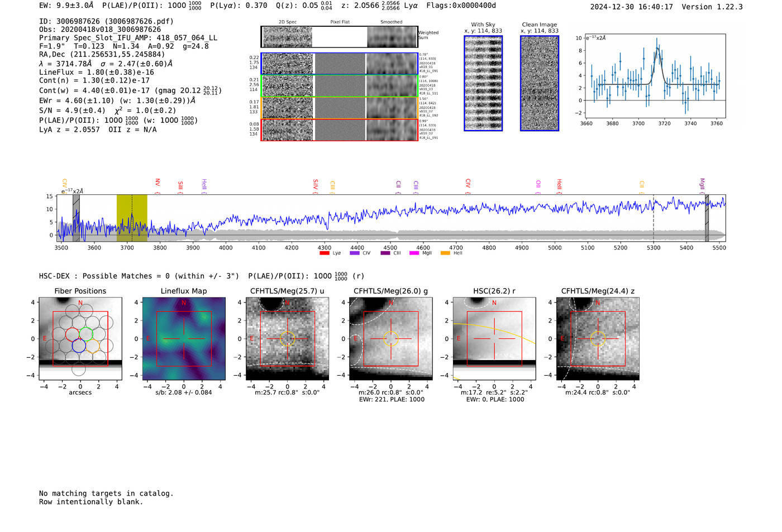Click "No matching targets in catalog." text
This screenshot has width=782, height=532.
106,493
